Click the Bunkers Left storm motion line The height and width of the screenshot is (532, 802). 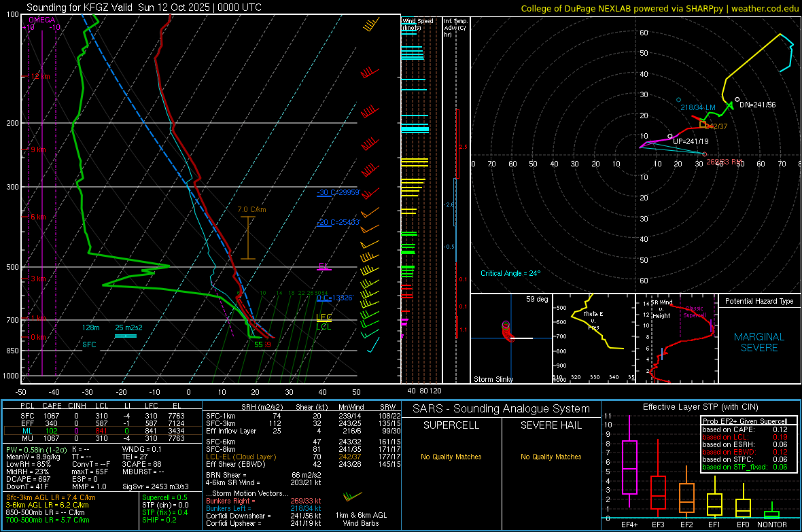[x=264, y=508]
